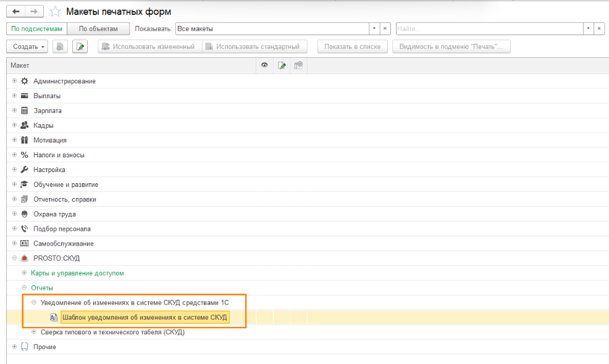
Task: Click the Показать в списке button
Action: (352, 47)
